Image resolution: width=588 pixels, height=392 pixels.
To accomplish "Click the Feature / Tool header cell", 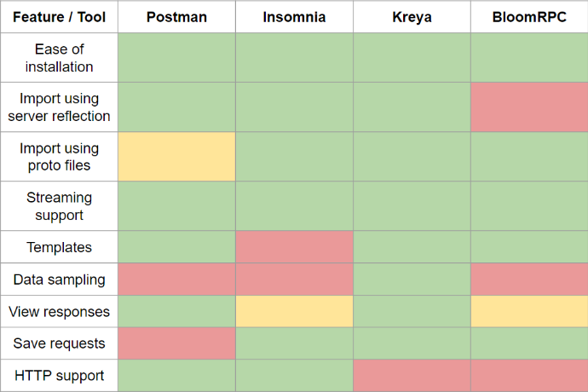I will 60,17.
